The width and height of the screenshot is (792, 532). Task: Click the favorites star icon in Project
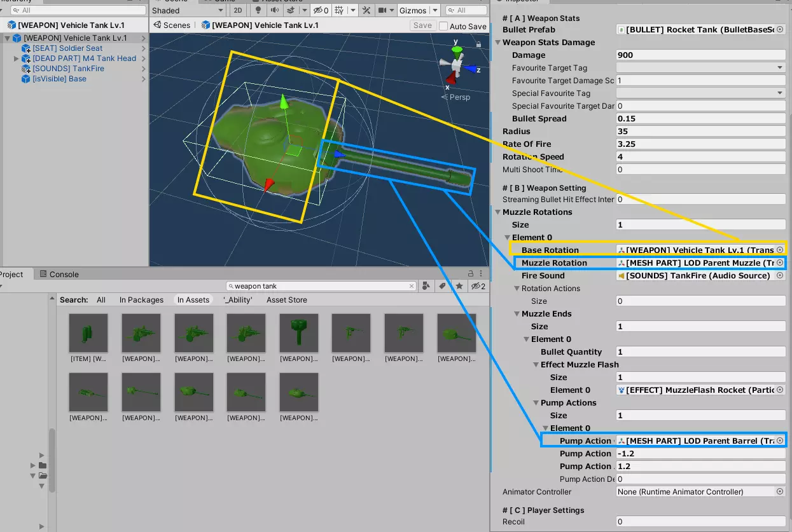[x=459, y=286]
